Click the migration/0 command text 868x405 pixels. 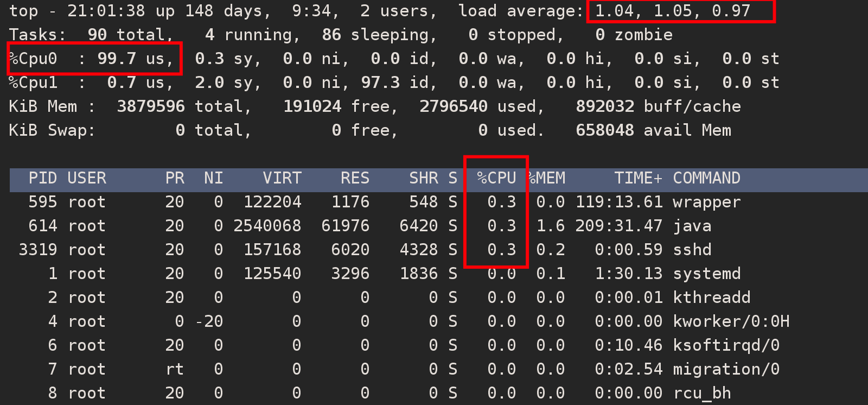726,369
